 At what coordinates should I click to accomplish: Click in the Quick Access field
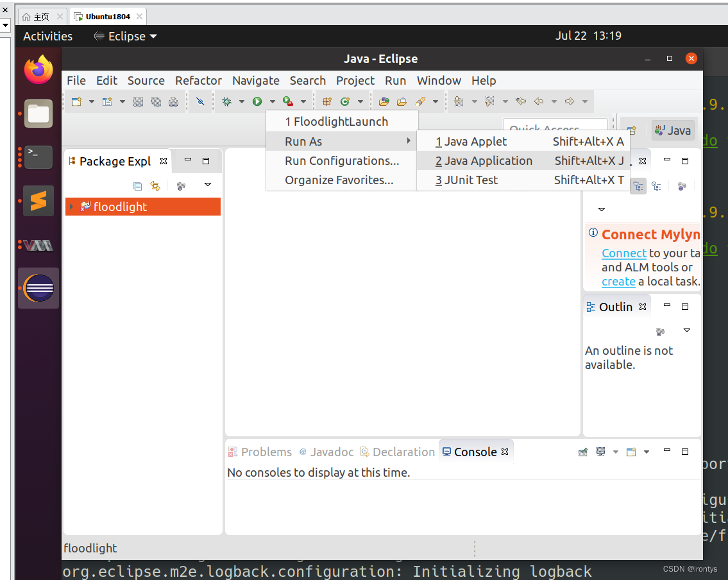555,125
